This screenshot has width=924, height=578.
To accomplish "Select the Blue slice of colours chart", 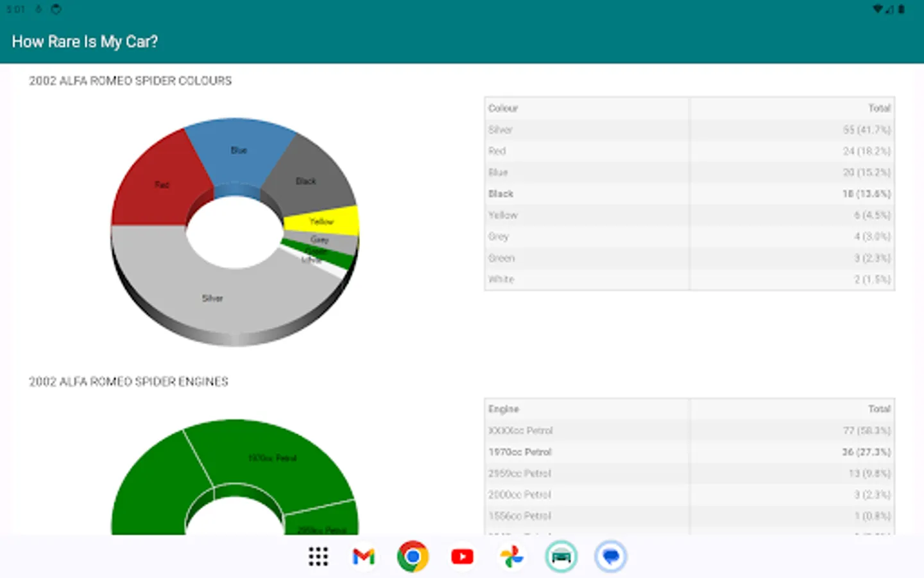I will coord(239,154).
